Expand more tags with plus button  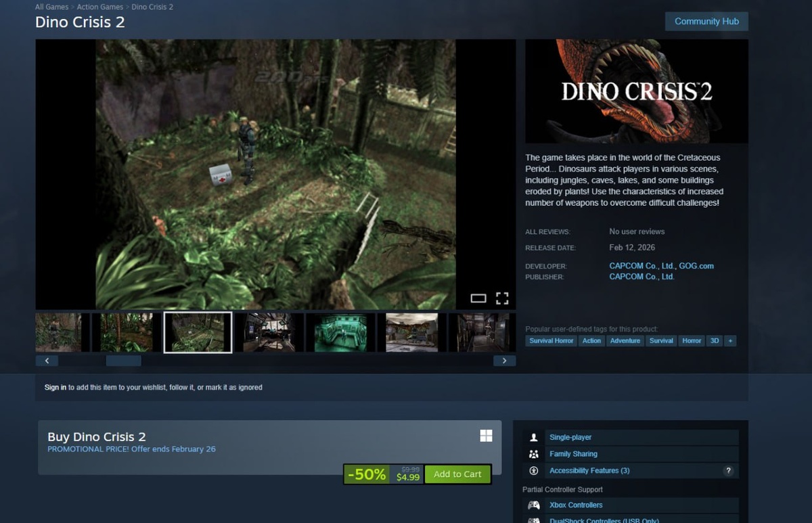point(730,341)
